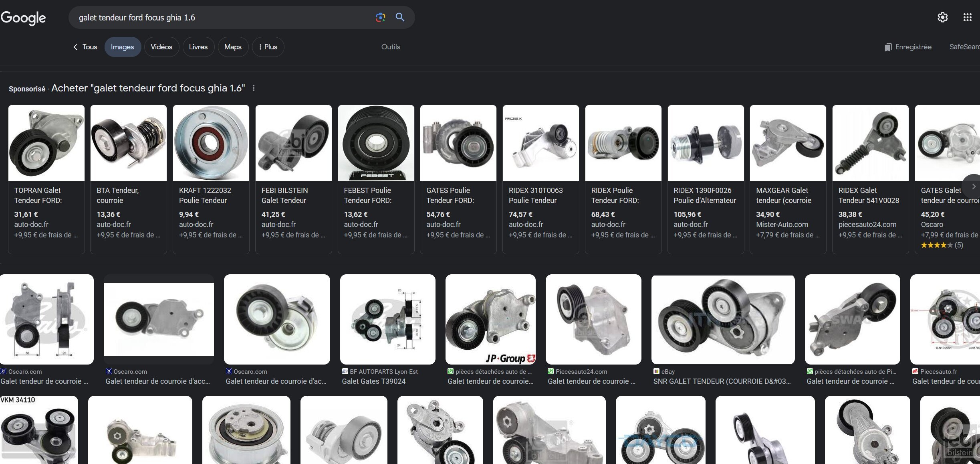Open the Piecesauto24.com image result
Image resolution: width=980 pixels, height=464 pixels.
point(593,319)
